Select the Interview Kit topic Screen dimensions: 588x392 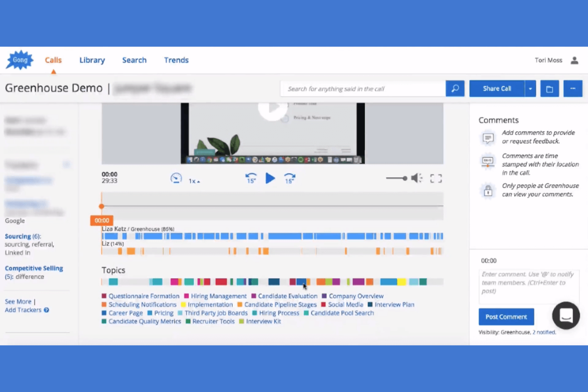260,321
